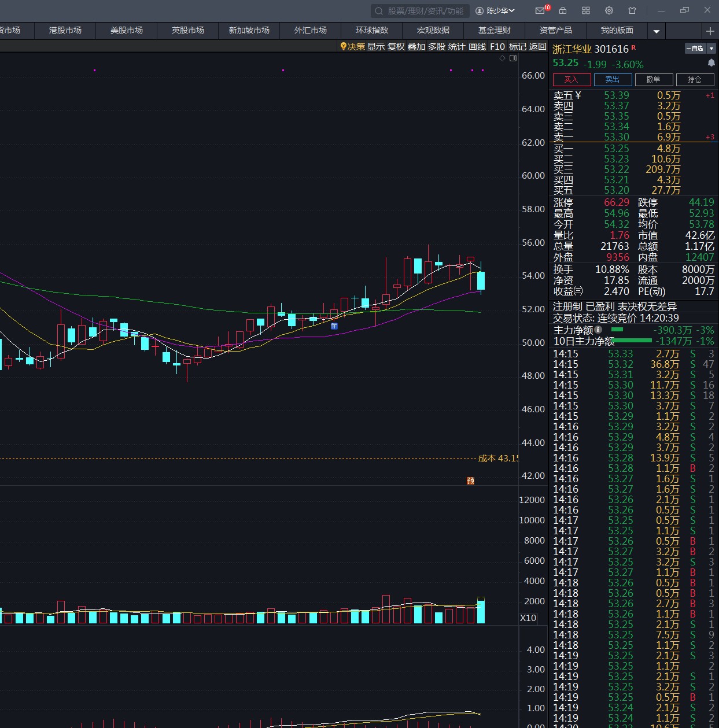Expand the 陈少华 user account dropdown
719x728 pixels.
click(x=495, y=10)
